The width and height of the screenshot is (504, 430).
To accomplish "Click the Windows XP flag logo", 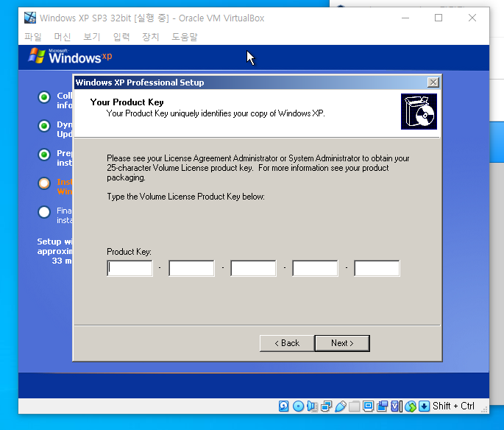I will point(37,56).
